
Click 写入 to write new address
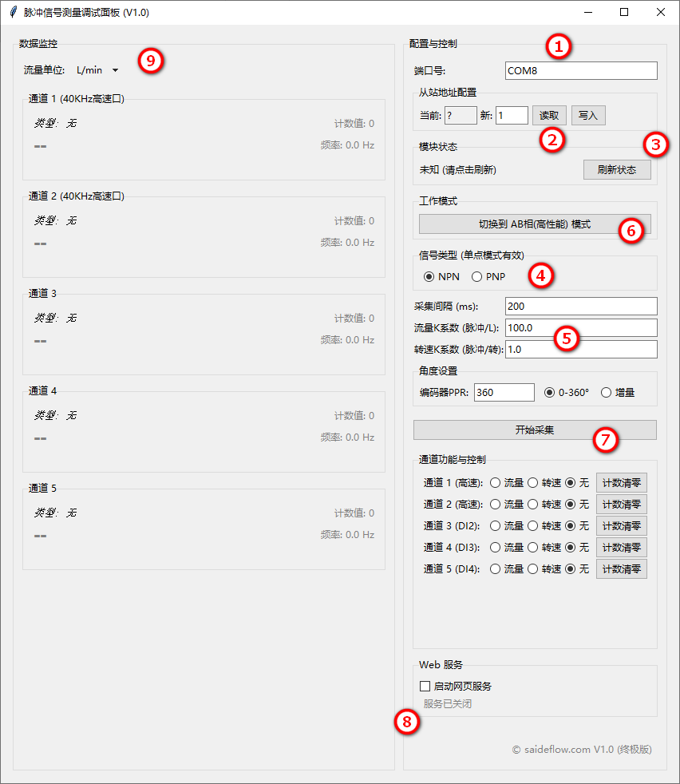(x=588, y=115)
